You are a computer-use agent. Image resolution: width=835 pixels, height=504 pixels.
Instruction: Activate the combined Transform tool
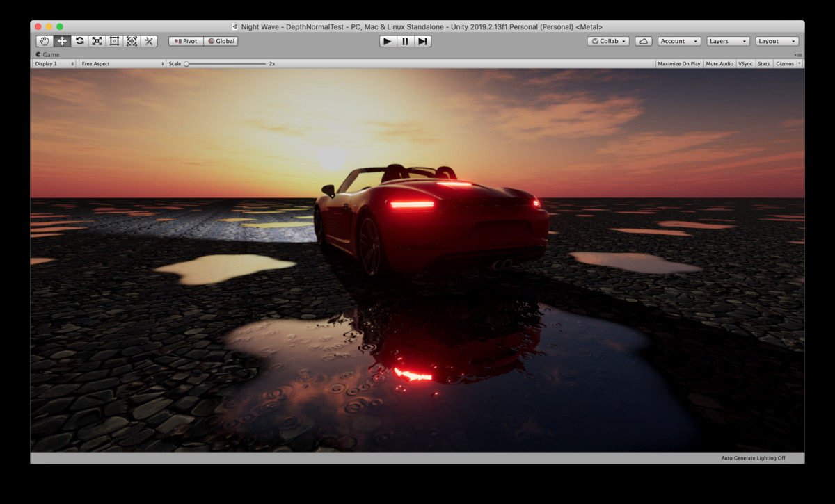(131, 40)
